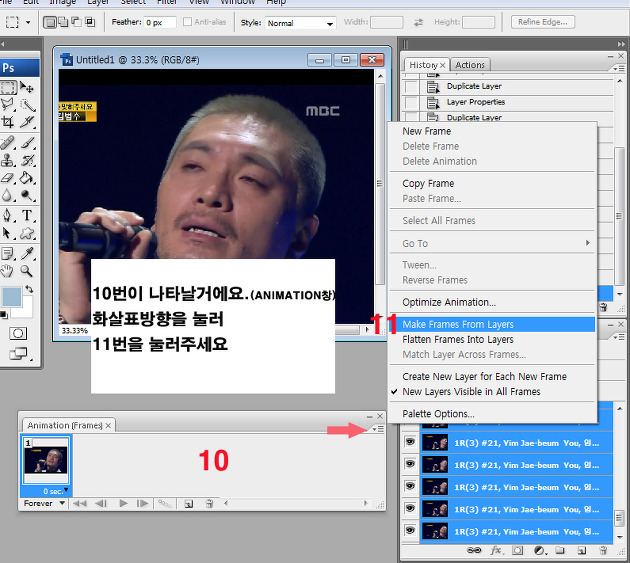Select the Zoom tool
This screenshot has width=630, height=563.
pyautogui.click(x=27, y=271)
